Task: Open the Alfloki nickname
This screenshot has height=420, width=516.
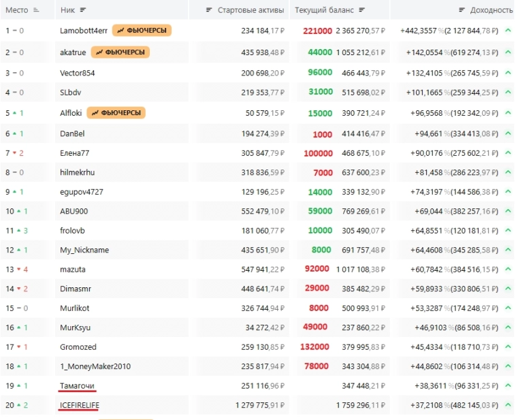Action: tap(71, 113)
